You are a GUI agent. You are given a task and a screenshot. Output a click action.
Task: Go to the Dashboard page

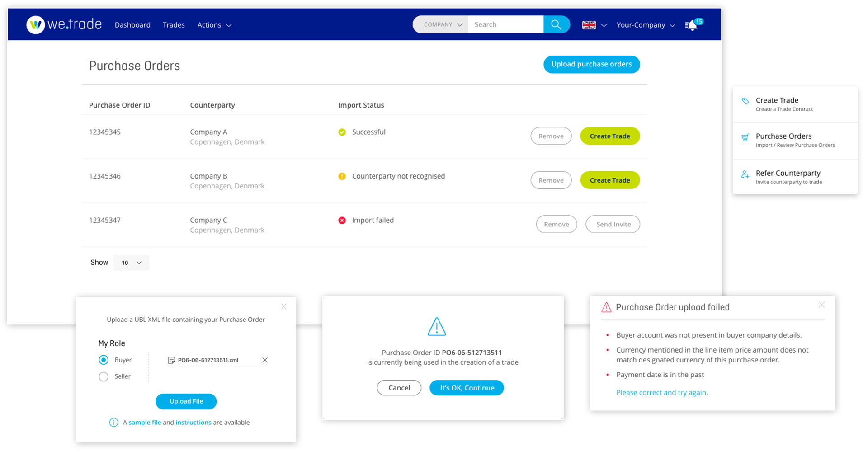pyautogui.click(x=132, y=25)
